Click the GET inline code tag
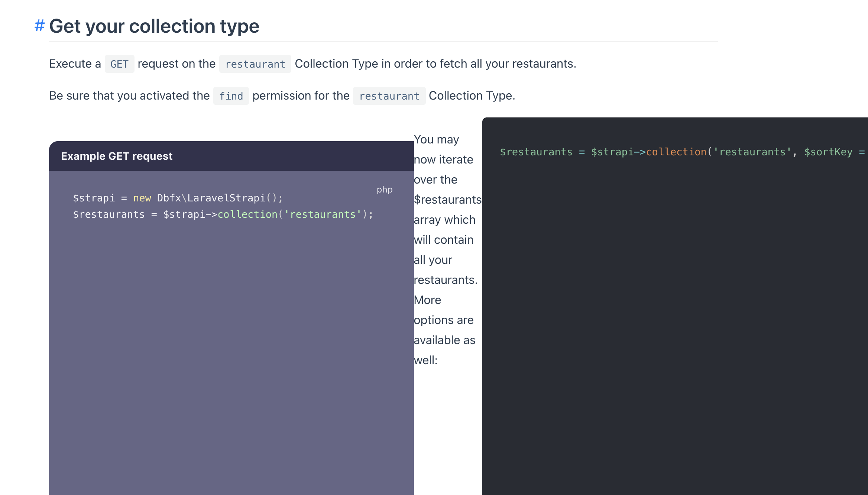 (119, 64)
